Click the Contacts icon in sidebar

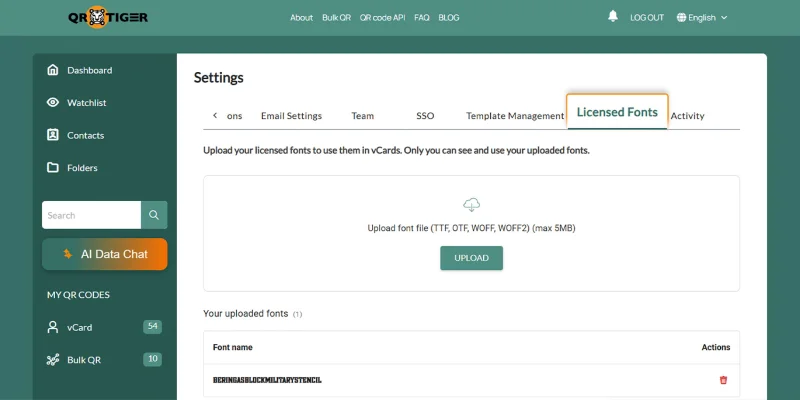[x=53, y=135]
